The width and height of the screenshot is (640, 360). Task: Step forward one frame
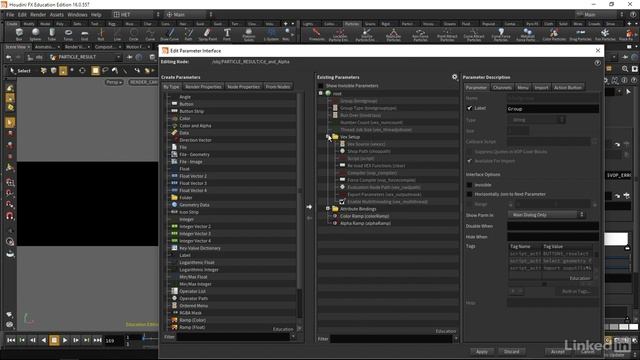[x=76, y=340]
